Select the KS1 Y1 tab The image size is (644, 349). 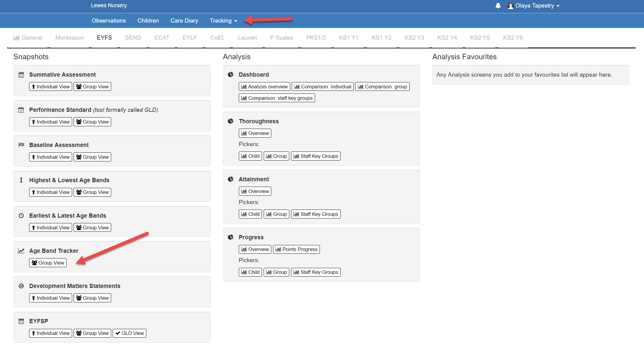tap(348, 38)
